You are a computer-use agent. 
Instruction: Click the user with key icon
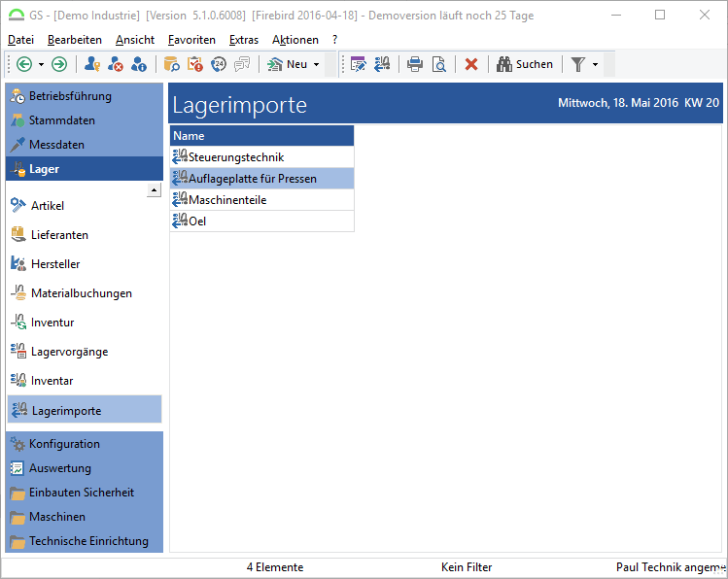click(92, 64)
